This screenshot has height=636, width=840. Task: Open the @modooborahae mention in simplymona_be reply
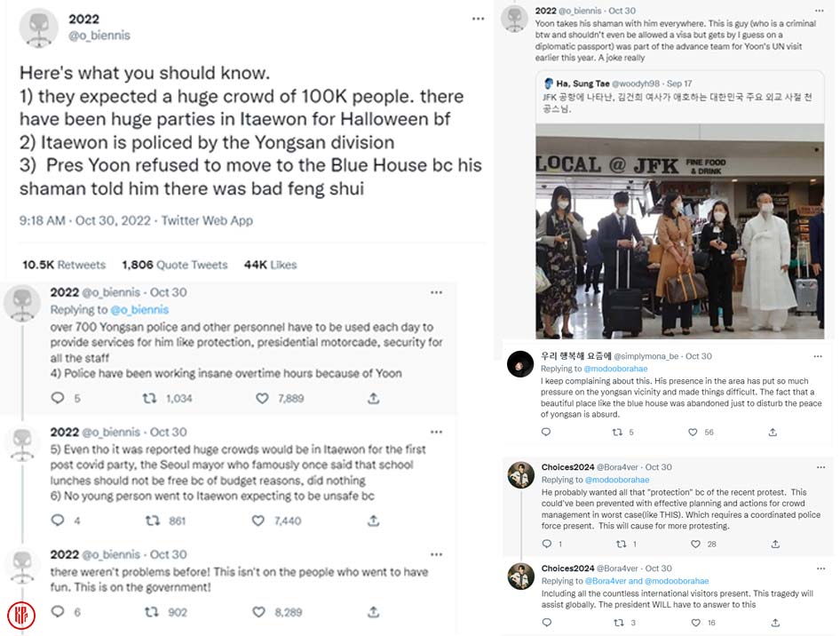tap(605, 369)
